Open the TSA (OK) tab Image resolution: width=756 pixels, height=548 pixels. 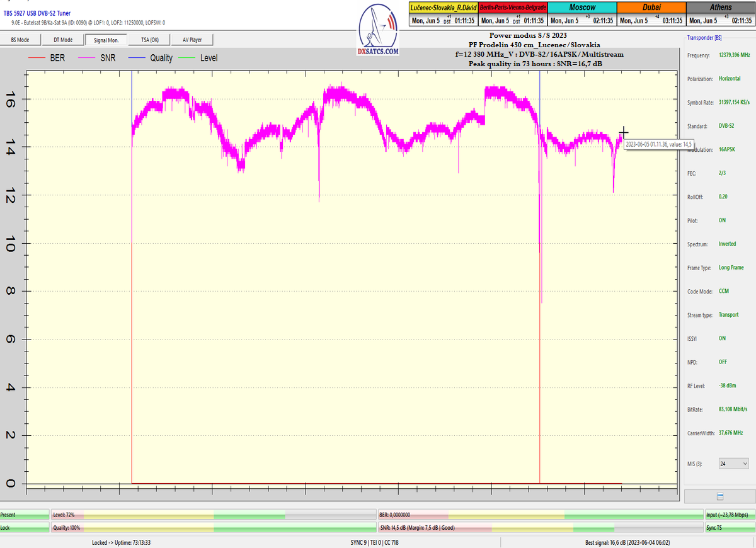tap(150, 40)
